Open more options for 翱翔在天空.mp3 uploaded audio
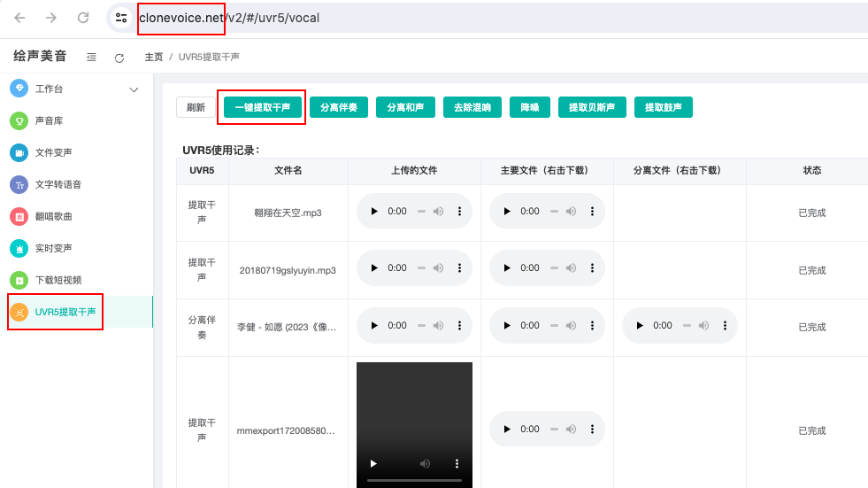The height and width of the screenshot is (488, 868). point(459,211)
